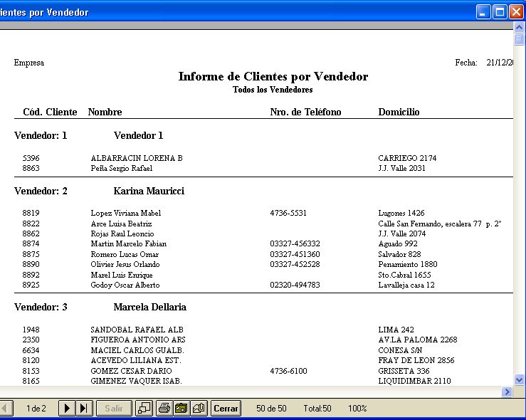Select group name 'Marcela Dellaria'
Viewport: 526px width, 420px height.
pos(150,308)
